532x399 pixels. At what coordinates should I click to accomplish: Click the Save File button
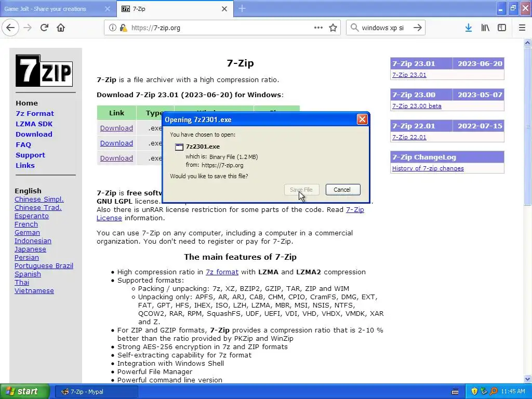(x=301, y=190)
